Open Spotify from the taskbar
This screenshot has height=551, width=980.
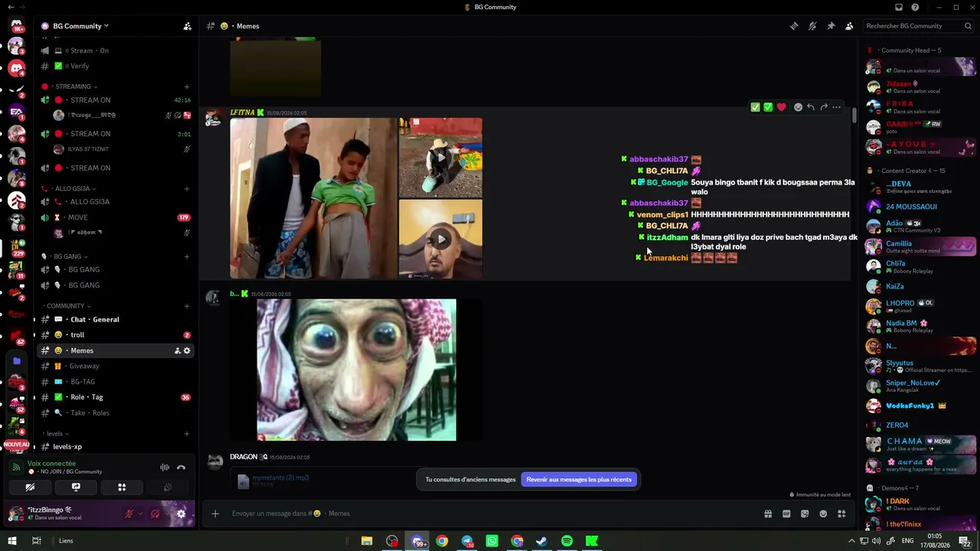(567, 541)
